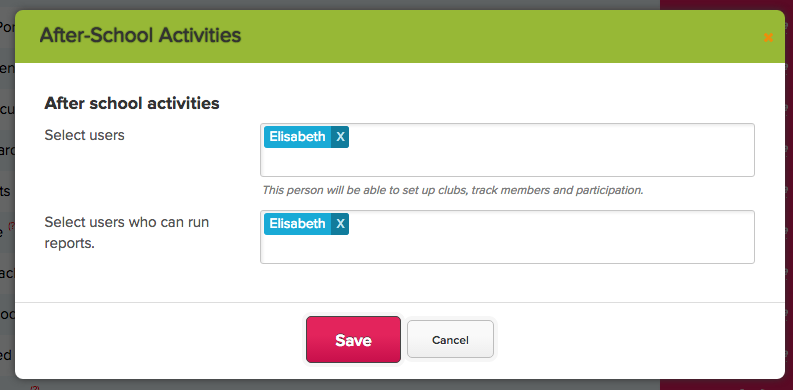The image size is (793, 390).
Task: Click the Select users label
Action: click(84, 135)
